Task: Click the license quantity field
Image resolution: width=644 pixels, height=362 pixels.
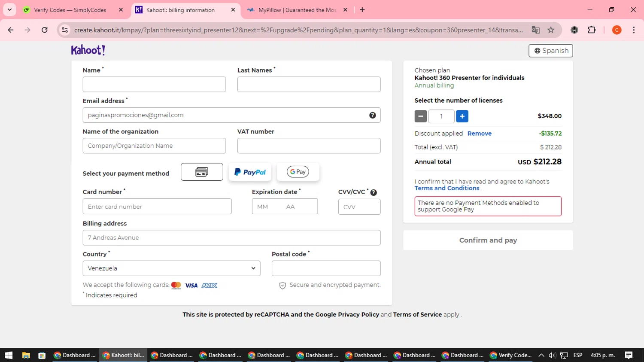Action: (x=441, y=116)
